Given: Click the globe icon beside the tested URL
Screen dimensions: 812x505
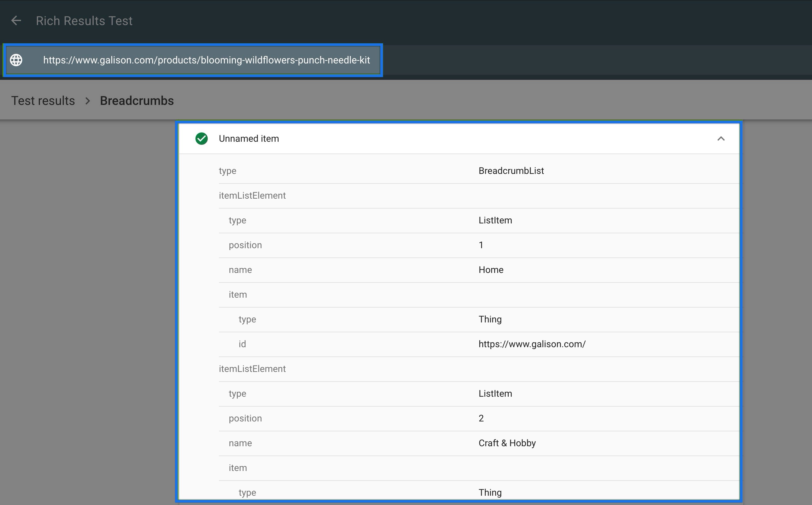Looking at the screenshot, I should click(16, 60).
